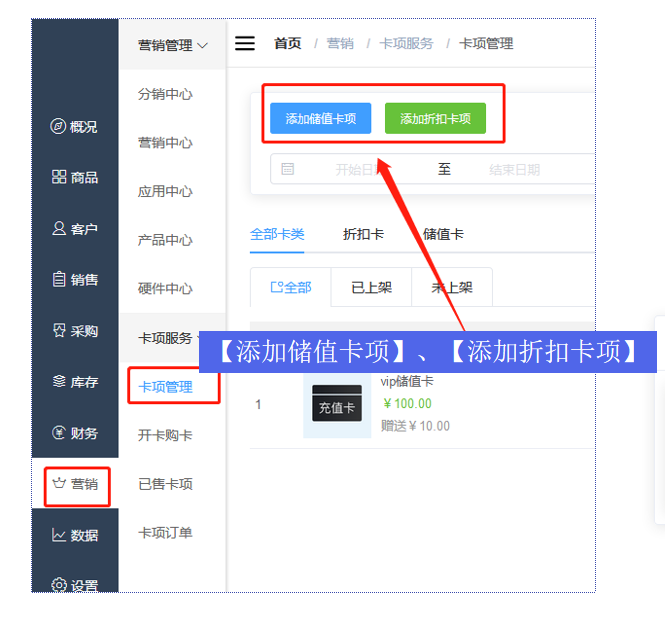This screenshot has height=630, width=665.
Task: Click the 赠送¥10.00 bonus text
Action: [x=415, y=426]
